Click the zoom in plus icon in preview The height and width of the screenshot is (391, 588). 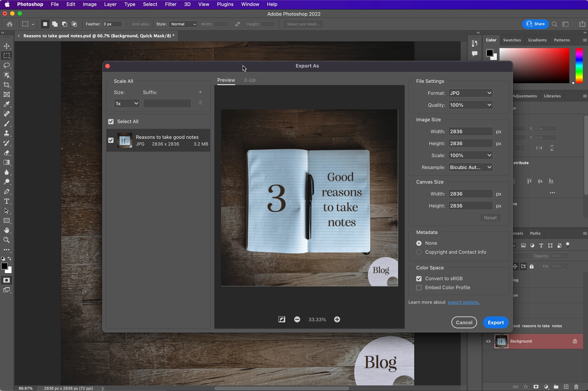click(337, 319)
